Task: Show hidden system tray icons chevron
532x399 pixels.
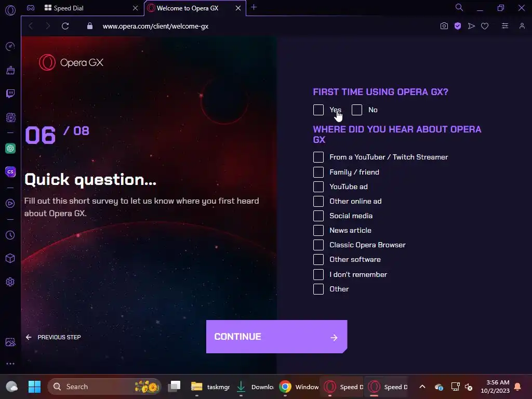Action: [x=422, y=387]
